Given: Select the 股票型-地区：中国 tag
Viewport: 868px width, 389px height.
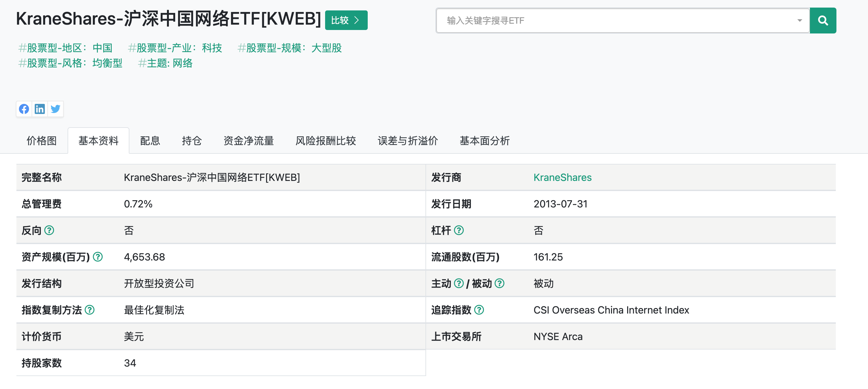Looking at the screenshot, I should (66, 48).
